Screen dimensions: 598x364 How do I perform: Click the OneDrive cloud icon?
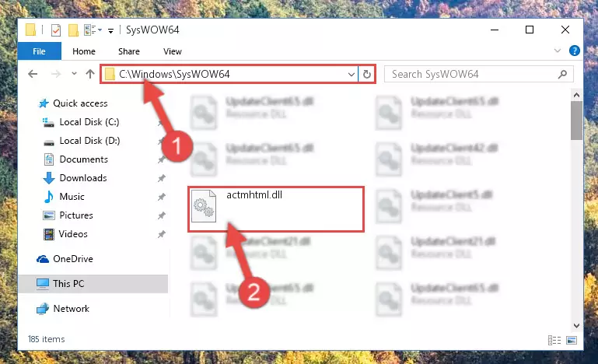[x=43, y=259]
